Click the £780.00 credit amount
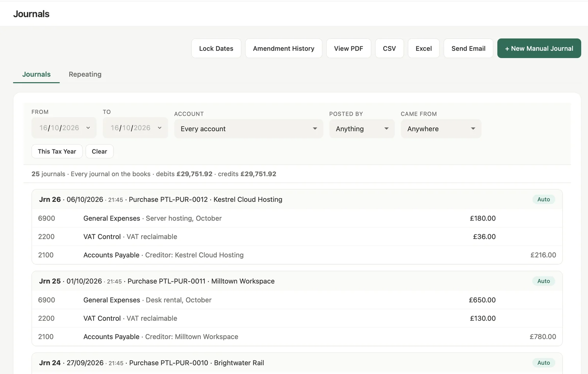This screenshot has width=588, height=374. pos(543,337)
